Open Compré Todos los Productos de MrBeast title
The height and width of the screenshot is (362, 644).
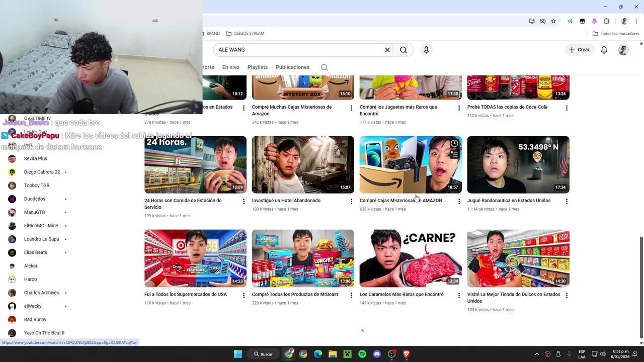295,295
